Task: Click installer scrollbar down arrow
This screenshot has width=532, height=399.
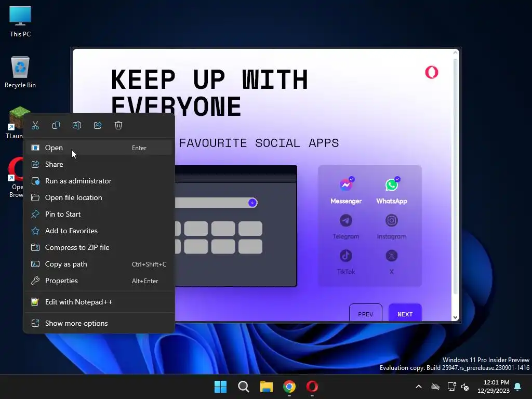Action: click(455, 317)
